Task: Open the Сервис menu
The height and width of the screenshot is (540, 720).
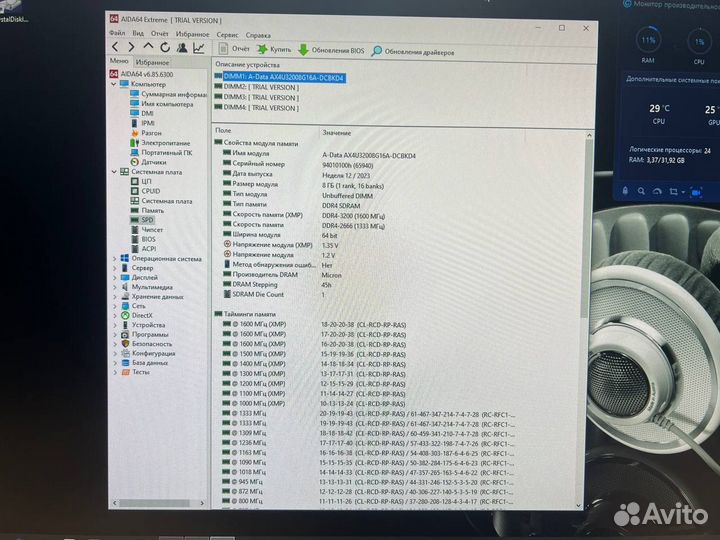Action: pos(227,34)
